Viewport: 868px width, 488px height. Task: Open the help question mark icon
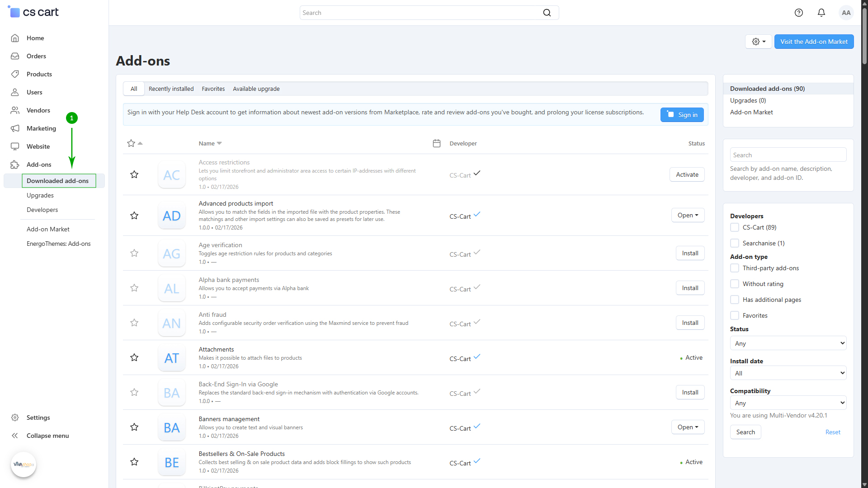(799, 13)
